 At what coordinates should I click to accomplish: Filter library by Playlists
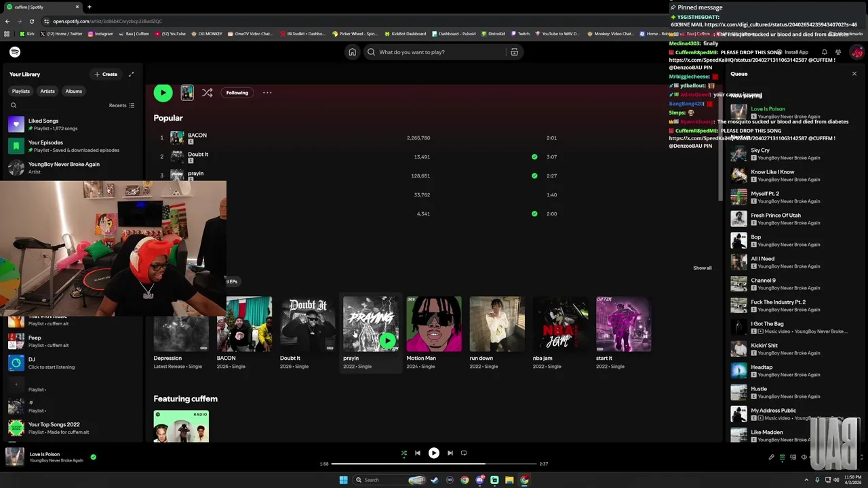click(21, 91)
